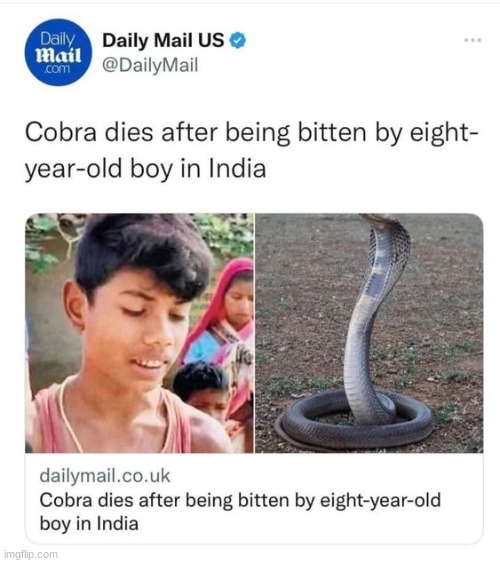Click the 'Mail' word in the logo
The height and width of the screenshot is (563, 500).
(58, 55)
